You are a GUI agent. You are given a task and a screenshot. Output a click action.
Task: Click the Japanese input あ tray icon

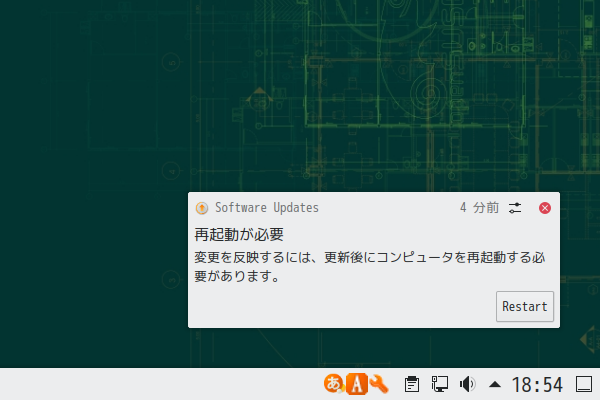pos(334,384)
